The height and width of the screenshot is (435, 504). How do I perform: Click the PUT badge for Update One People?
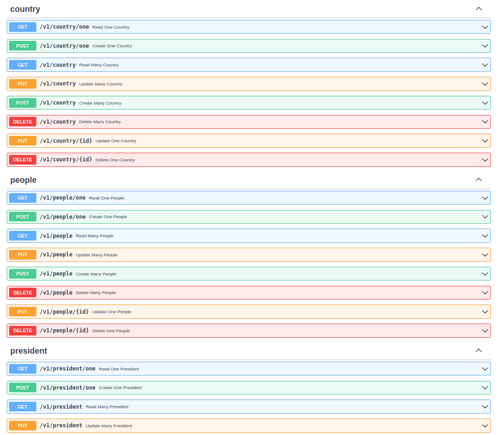[23, 312]
